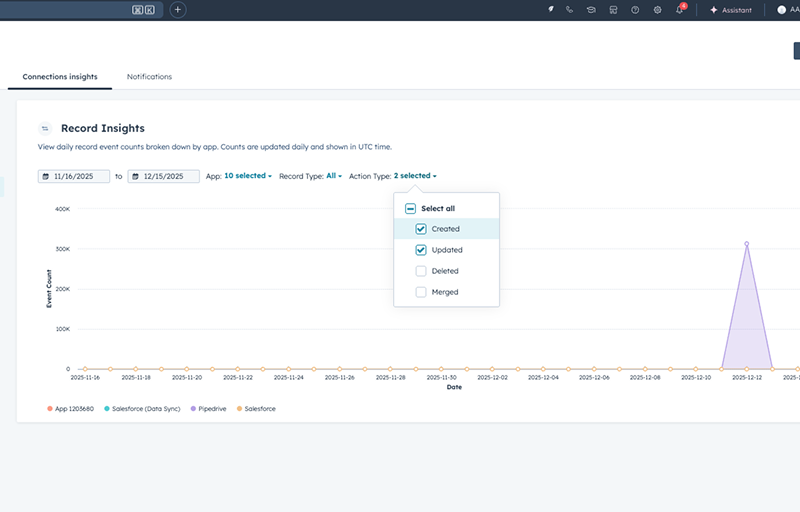This screenshot has width=800, height=512.
Task: Toggle Pipedrive legend entry
Action: (x=209, y=409)
